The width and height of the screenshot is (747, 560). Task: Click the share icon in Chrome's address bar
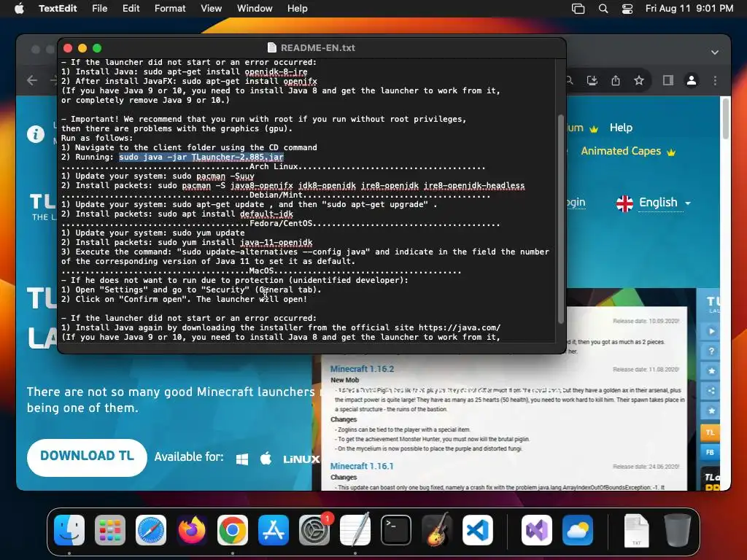pos(616,80)
